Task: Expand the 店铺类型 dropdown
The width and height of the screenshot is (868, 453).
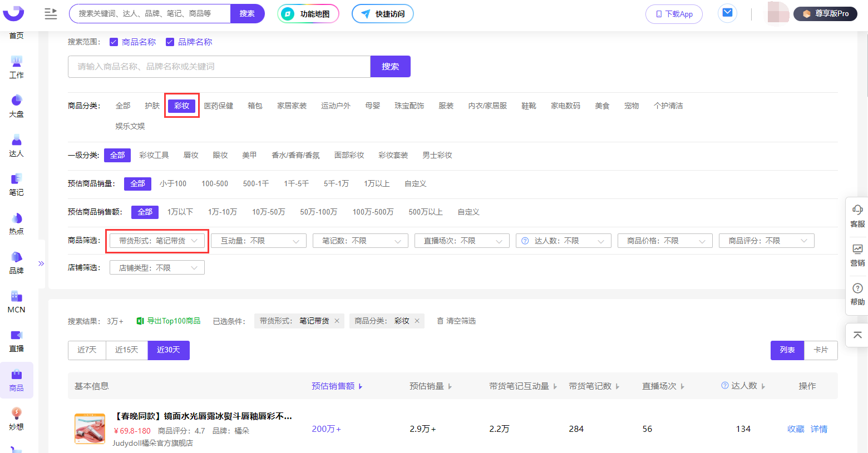Action: 157,267
